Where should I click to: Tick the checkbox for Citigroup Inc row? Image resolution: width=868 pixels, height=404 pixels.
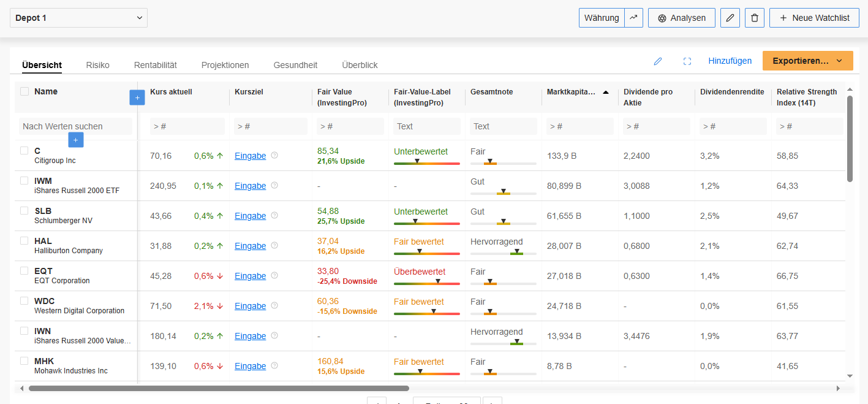click(x=25, y=150)
